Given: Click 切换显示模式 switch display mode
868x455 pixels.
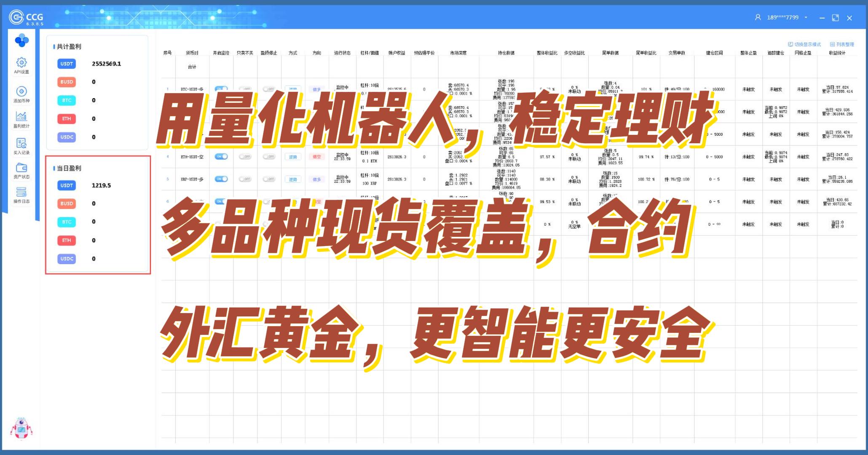Looking at the screenshot, I should coord(804,44).
